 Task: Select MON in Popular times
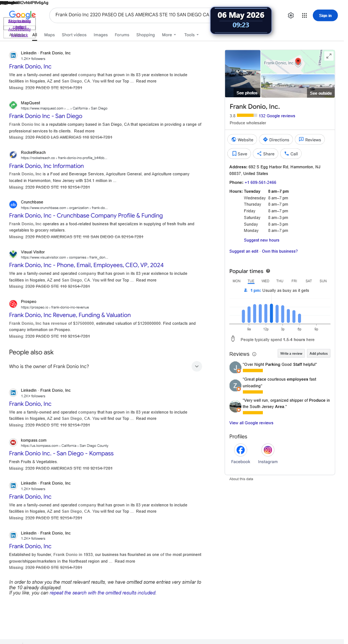coord(237,281)
